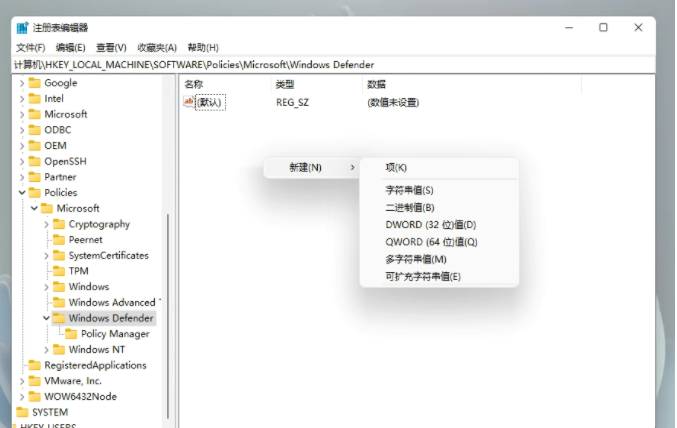Click the 'ab' string value icon of (默认)

pos(189,101)
